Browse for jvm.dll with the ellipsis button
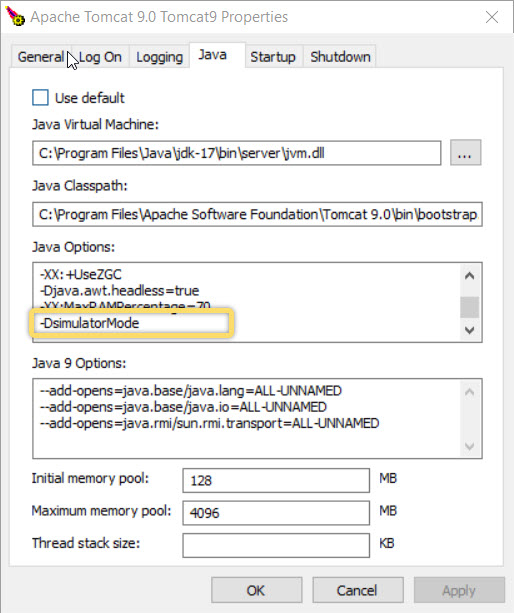 (x=465, y=152)
